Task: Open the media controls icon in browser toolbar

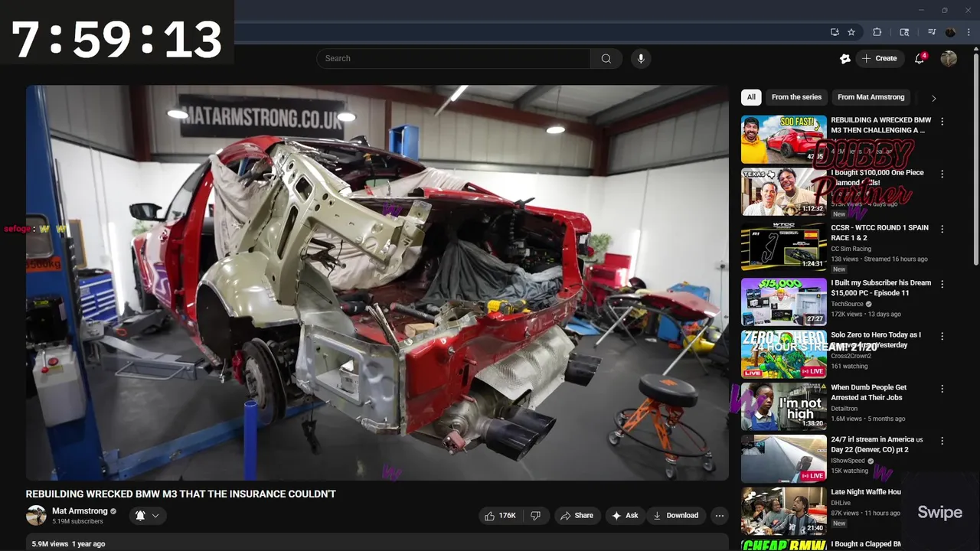Action: (x=932, y=32)
